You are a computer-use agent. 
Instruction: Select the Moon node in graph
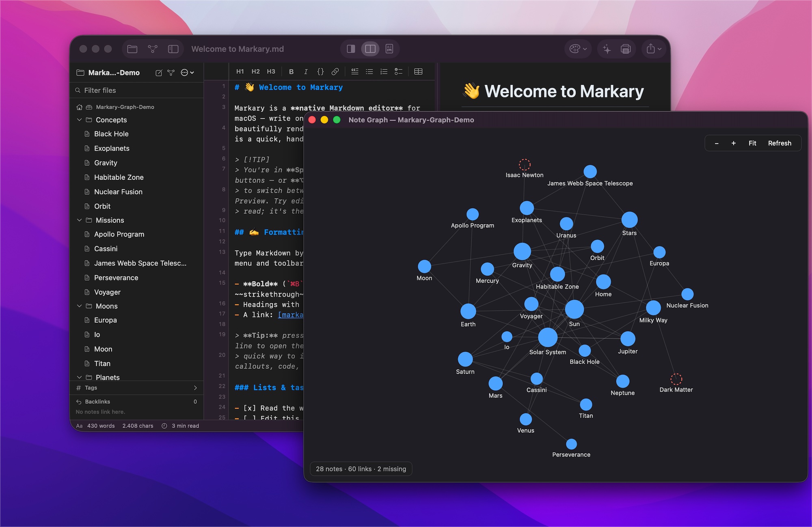click(x=424, y=267)
